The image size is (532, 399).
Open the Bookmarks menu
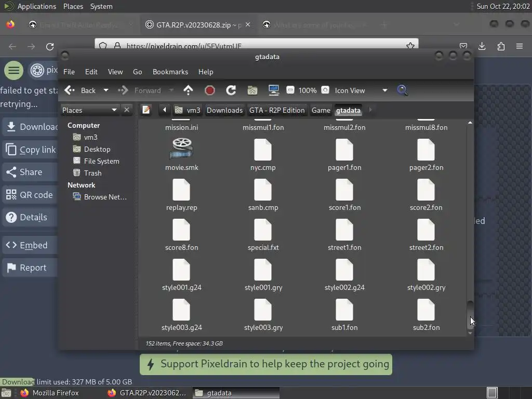point(170,72)
